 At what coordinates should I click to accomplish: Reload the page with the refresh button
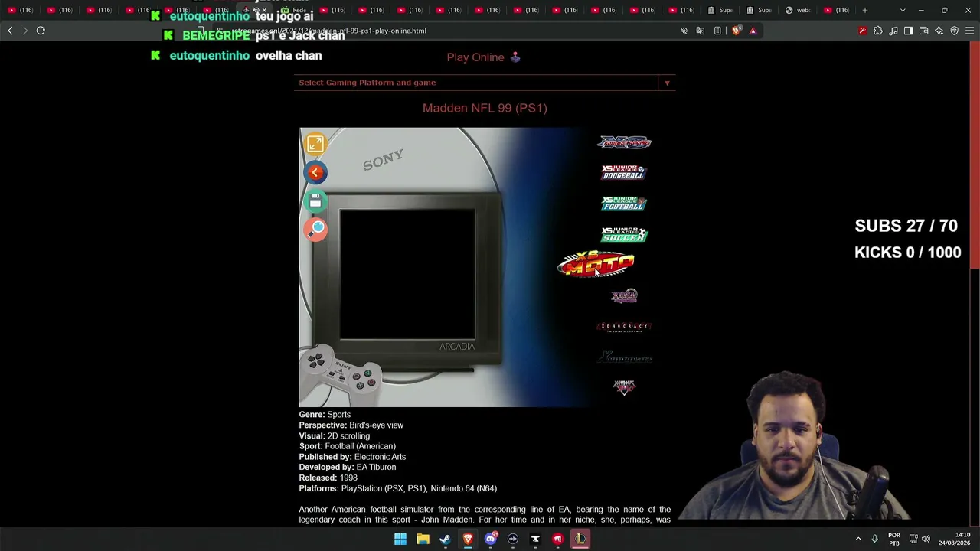(41, 31)
